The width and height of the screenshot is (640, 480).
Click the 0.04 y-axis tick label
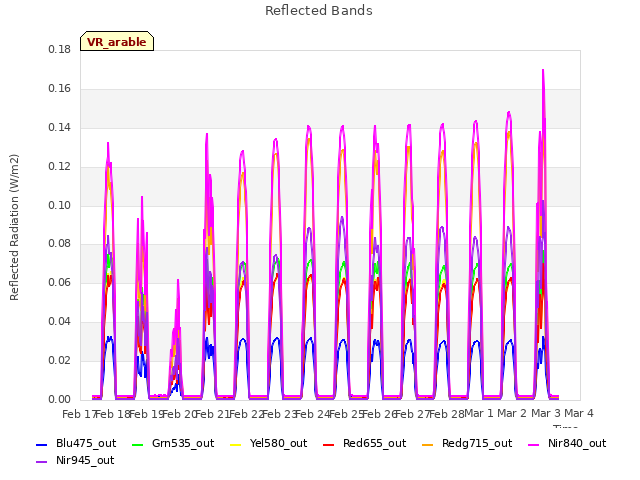(x=60, y=322)
